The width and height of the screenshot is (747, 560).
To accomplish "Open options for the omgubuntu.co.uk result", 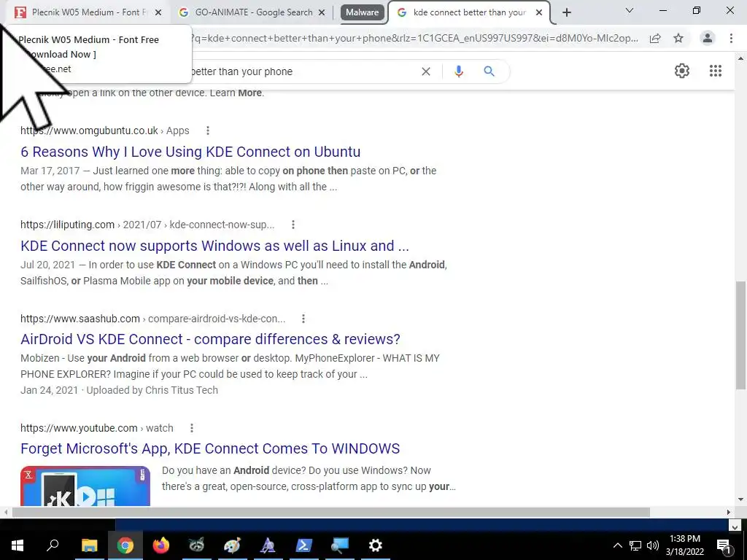I will click(208, 131).
